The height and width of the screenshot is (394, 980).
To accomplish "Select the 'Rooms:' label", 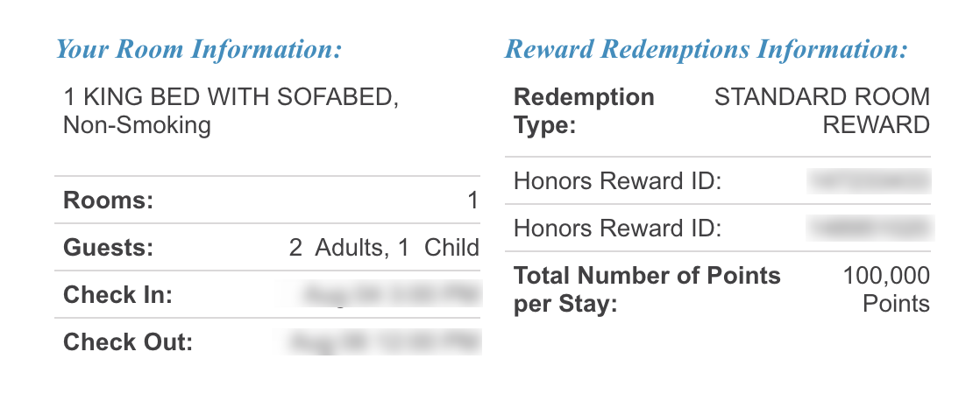I will (109, 201).
